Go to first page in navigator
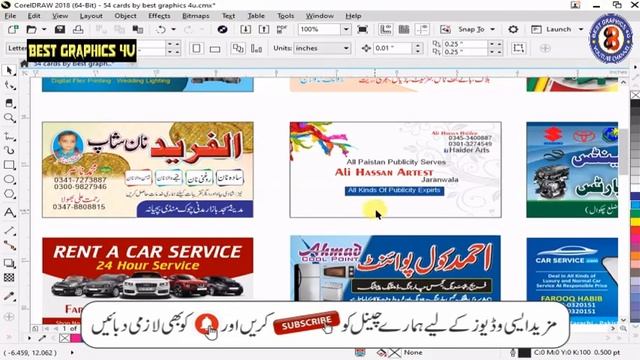Screen dimensions: 640x360 tap(46, 328)
